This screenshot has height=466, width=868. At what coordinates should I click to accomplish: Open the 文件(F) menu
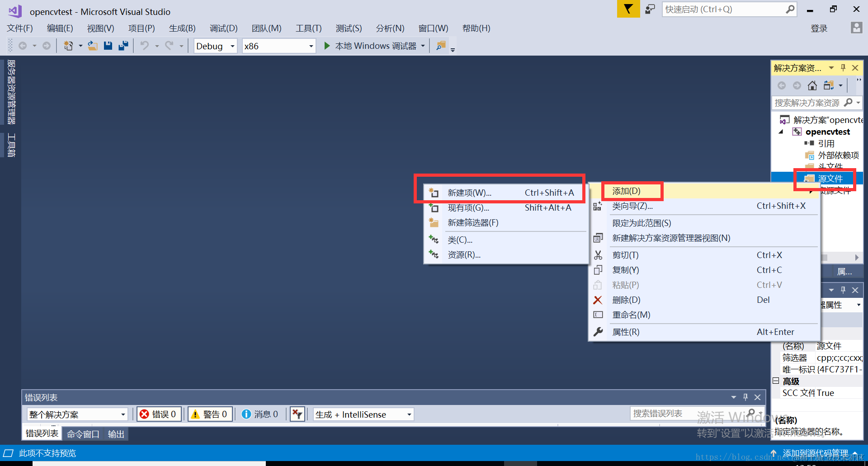coord(20,28)
